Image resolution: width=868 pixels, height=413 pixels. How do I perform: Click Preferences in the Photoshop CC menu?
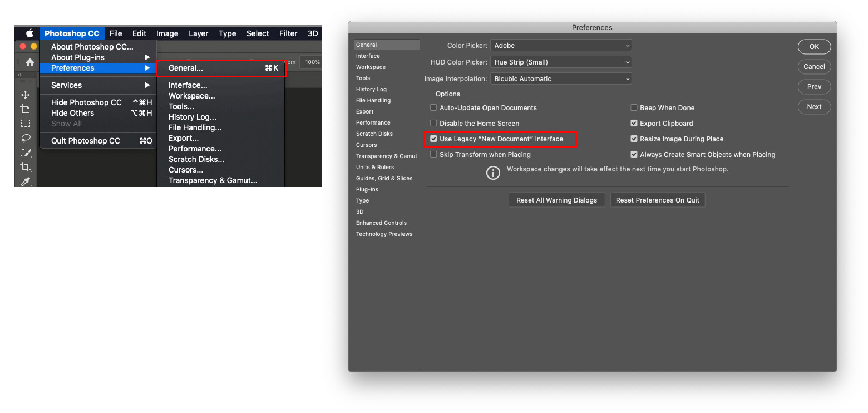pos(98,68)
